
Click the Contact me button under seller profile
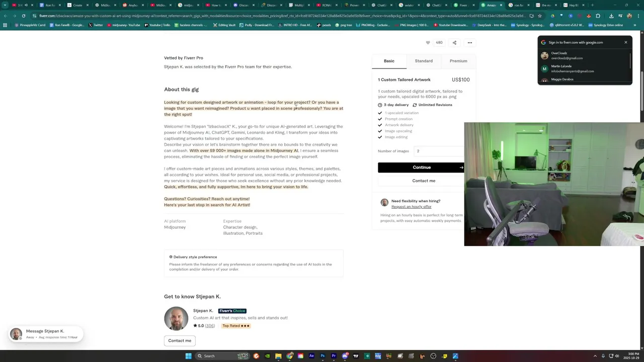point(180,340)
